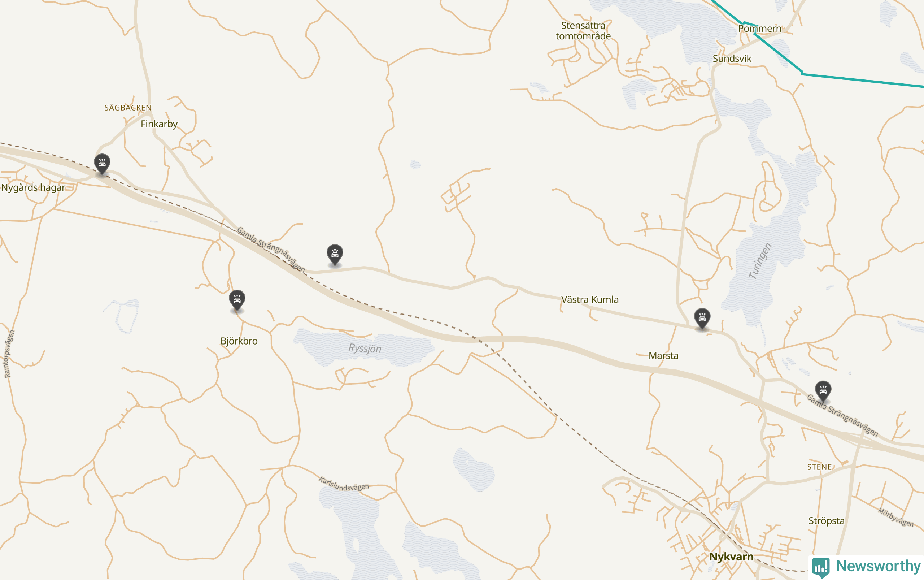Select the Stensättra tomtområde label
The width and height of the screenshot is (924, 580).
[583, 31]
